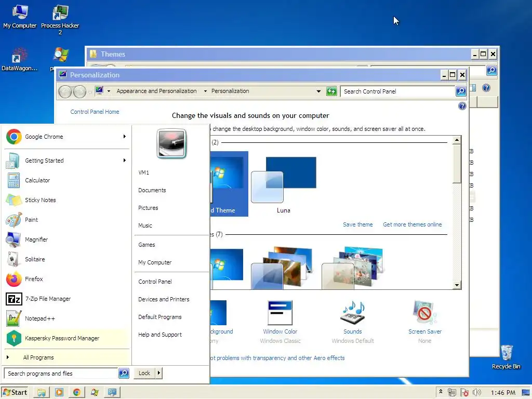This screenshot has width=532, height=399.
Task: Open Music from Start menu
Action: [145, 225]
